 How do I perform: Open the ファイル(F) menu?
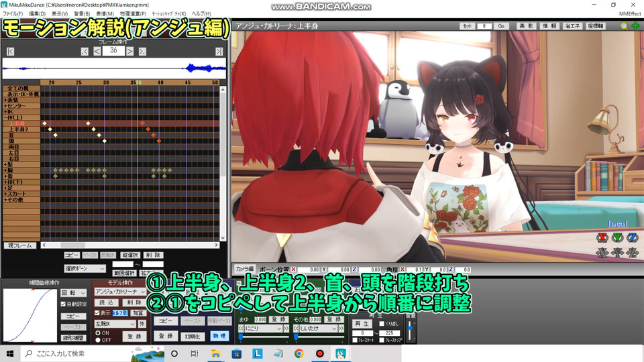[13, 13]
